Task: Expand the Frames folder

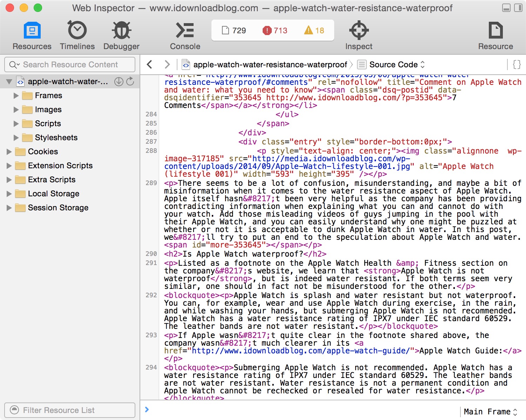Action: 16,95
